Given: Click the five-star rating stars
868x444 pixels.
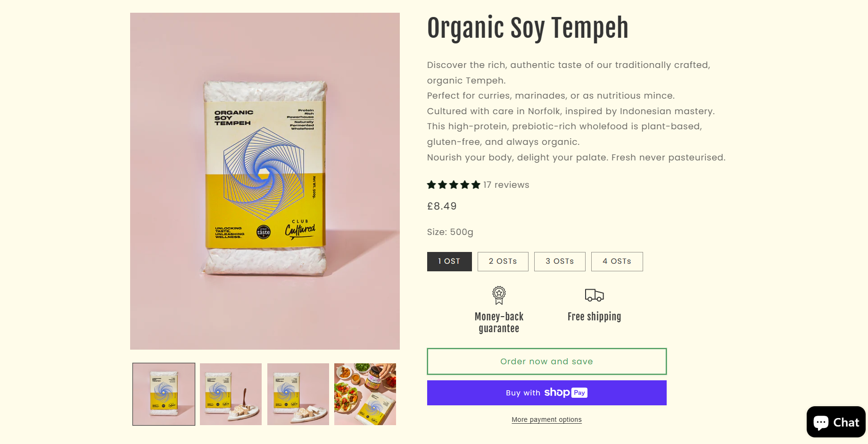Looking at the screenshot, I should pos(454,185).
